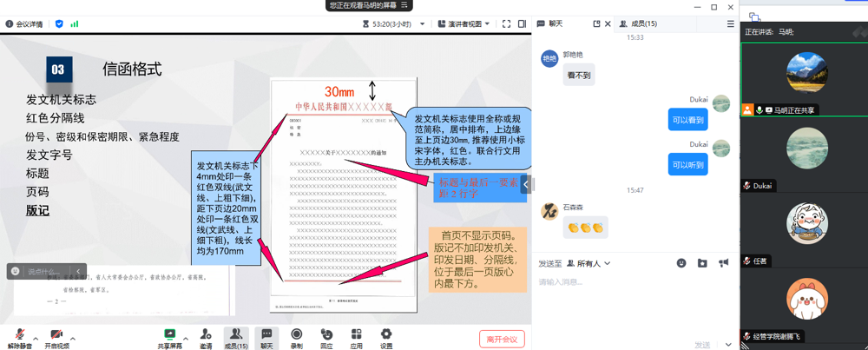Open the 设置 settings gear
The image size is (868, 350).
(x=386, y=336)
